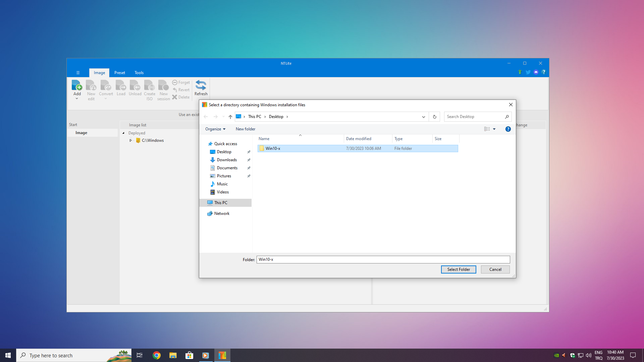Refresh the Desktop folder listing
644x362 pixels.
[x=434, y=117]
